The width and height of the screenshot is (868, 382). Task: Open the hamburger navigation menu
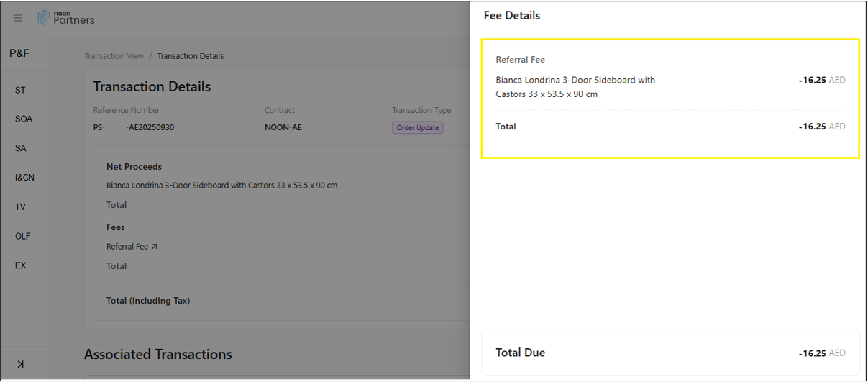coord(18,19)
